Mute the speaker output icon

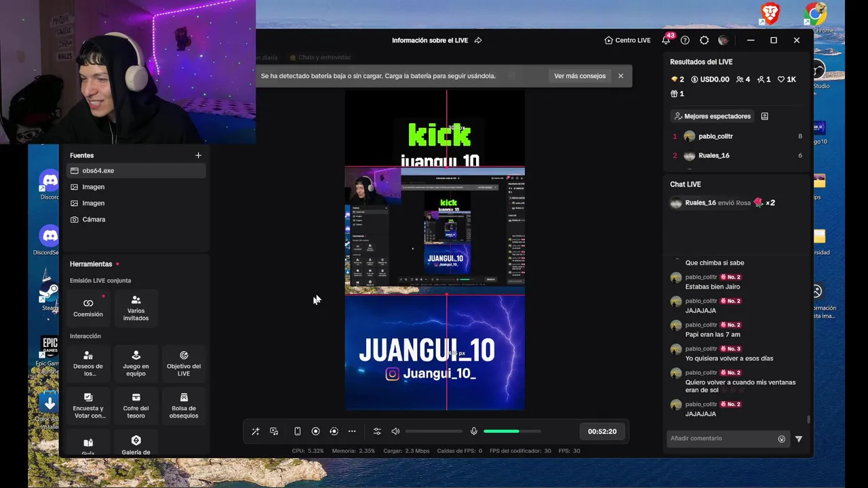point(395,432)
